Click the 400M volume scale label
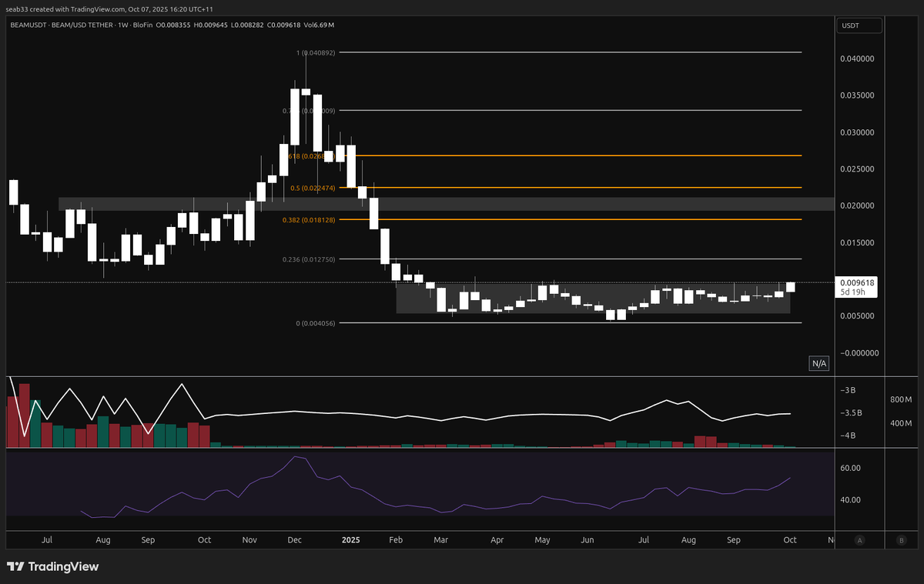 tap(901, 424)
